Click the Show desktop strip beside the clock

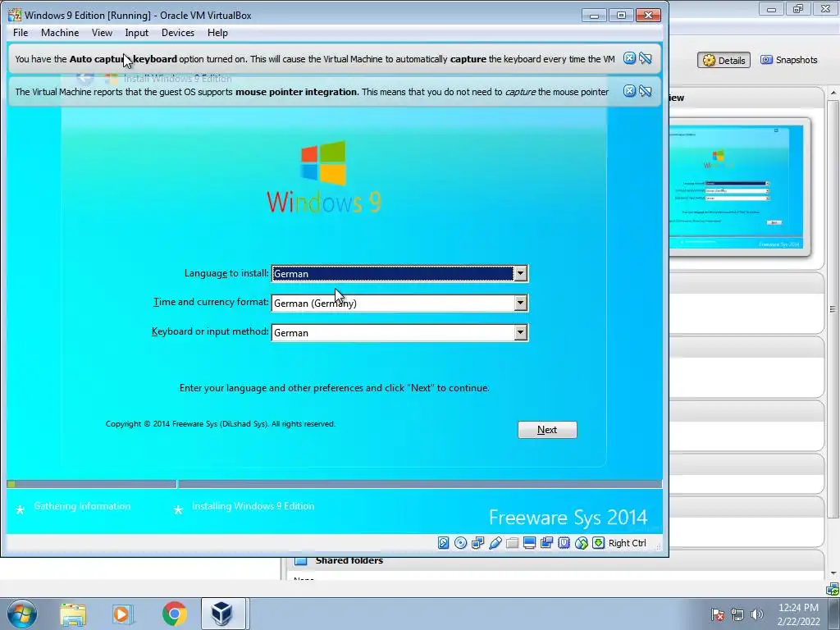point(834,614)
